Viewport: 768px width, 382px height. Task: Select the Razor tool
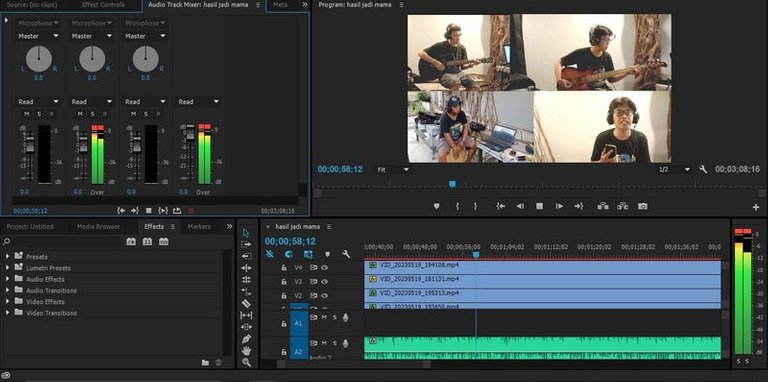coord(246,303)
